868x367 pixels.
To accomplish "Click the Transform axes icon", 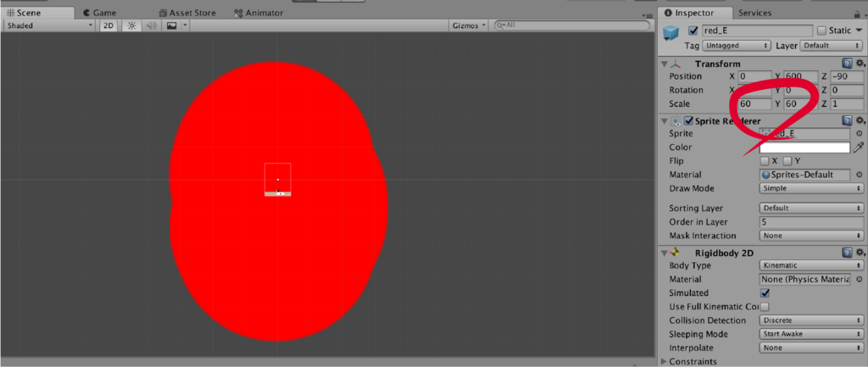I will point(676,64).
